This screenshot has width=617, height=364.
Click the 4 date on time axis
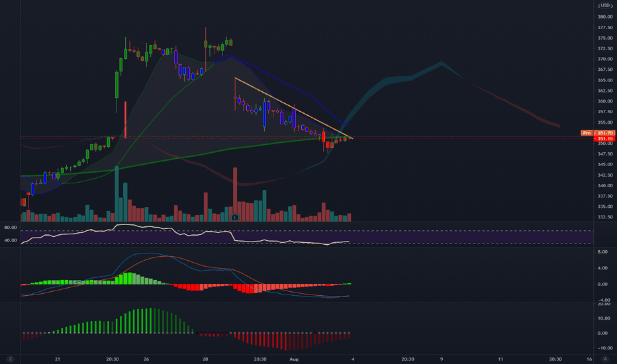(x=353, y=359)
